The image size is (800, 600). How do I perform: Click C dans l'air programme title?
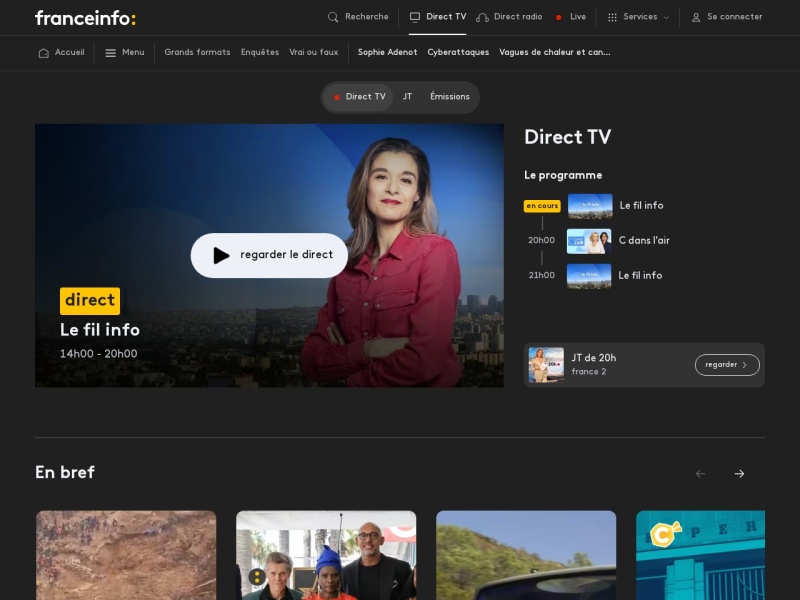coord(644,240)
